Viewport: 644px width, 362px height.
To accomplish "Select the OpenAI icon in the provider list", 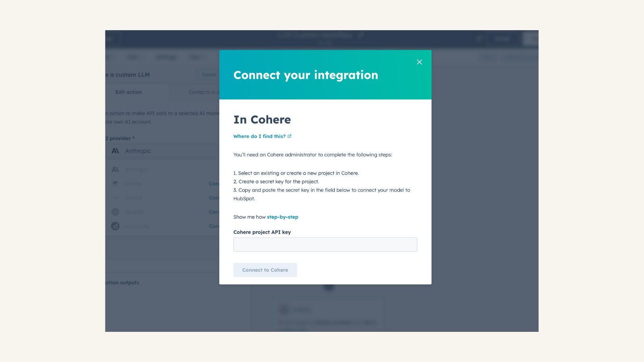I will pos(115,212).
